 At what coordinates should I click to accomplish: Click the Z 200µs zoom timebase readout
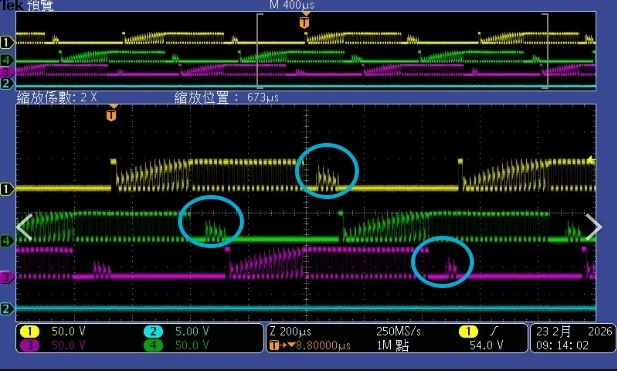(291, 332)
